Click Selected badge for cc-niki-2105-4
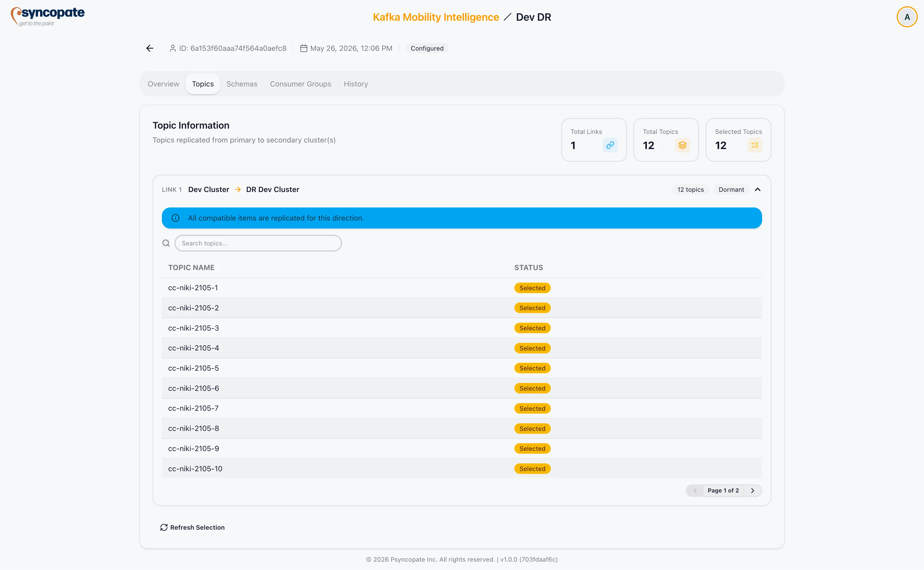The height and width of the screenshot is (570, 924). click(x=532, y=348)
